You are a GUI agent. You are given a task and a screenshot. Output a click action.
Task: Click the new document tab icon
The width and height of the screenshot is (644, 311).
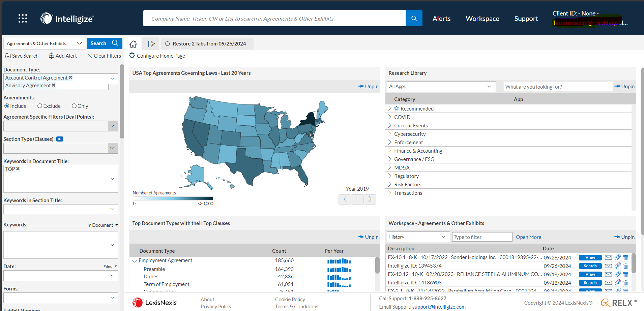tap(151, 44)
